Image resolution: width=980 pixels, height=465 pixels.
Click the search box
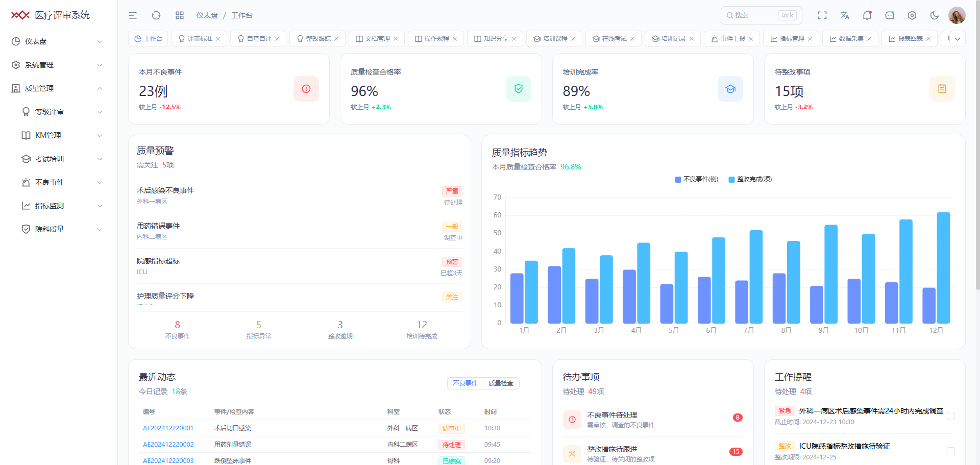click(761, 15)
